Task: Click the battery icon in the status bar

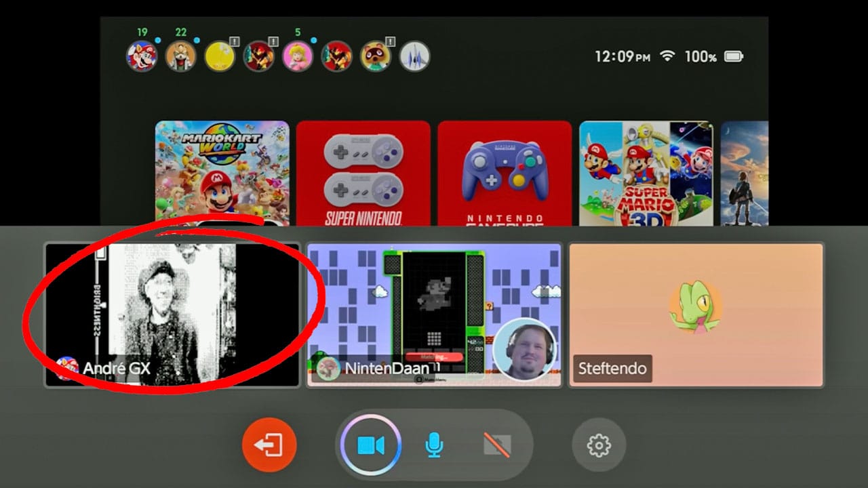Action: tap(734, 56)
